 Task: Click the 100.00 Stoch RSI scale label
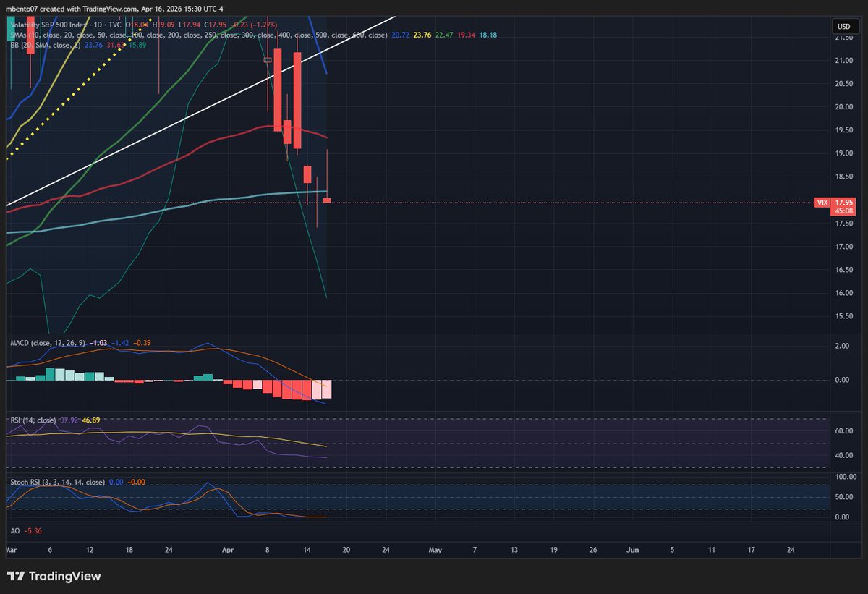click(x=846, y=477)
